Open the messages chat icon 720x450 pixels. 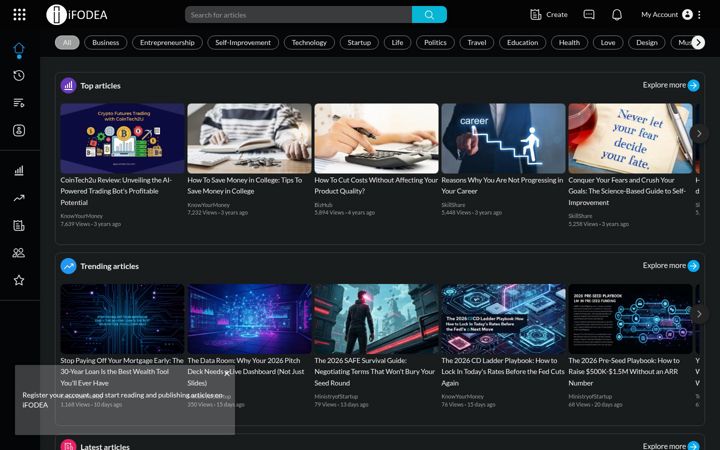[589, 15]
